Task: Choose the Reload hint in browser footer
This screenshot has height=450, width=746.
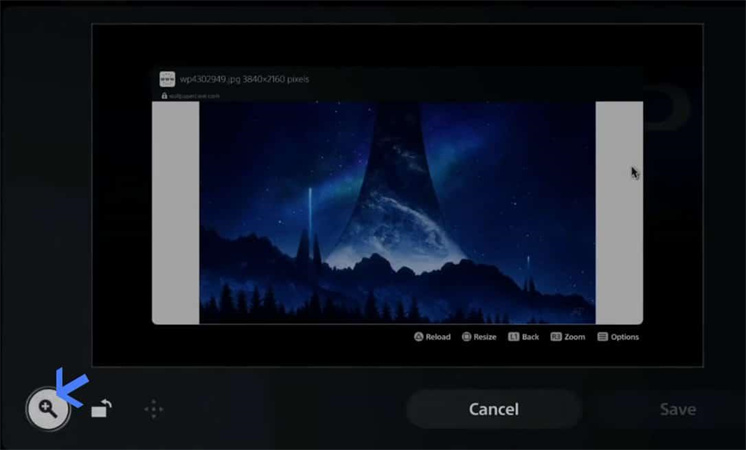Action: (x=432, y=337)
